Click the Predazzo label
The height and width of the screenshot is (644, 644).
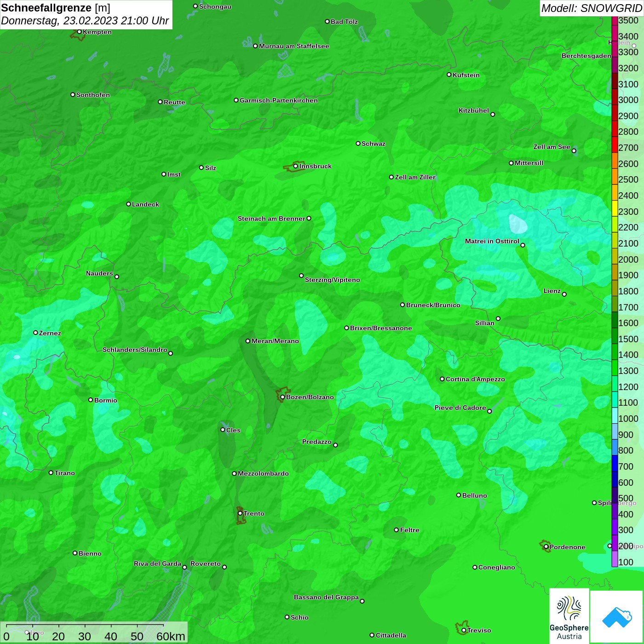[x=317, y=442]
